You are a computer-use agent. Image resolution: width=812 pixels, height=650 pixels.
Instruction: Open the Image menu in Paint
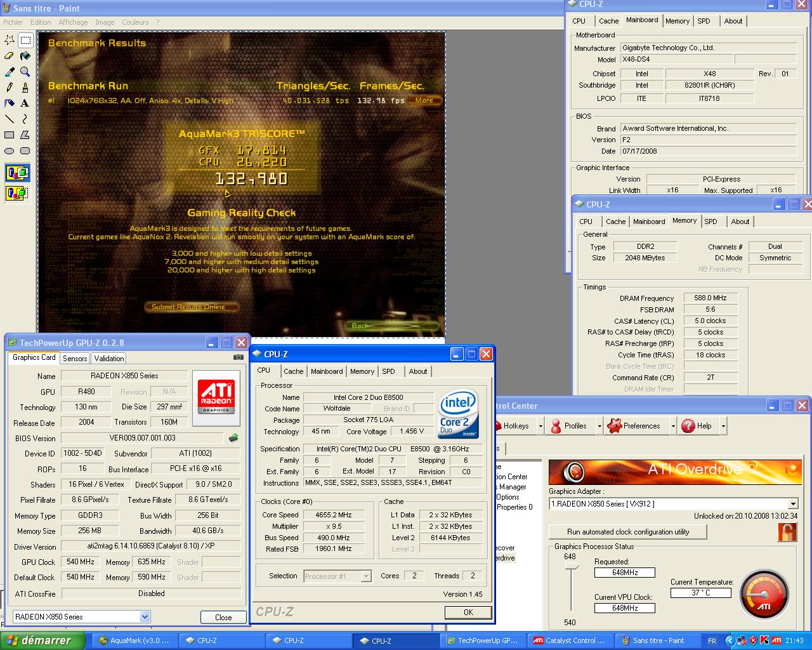click(105, 22)
